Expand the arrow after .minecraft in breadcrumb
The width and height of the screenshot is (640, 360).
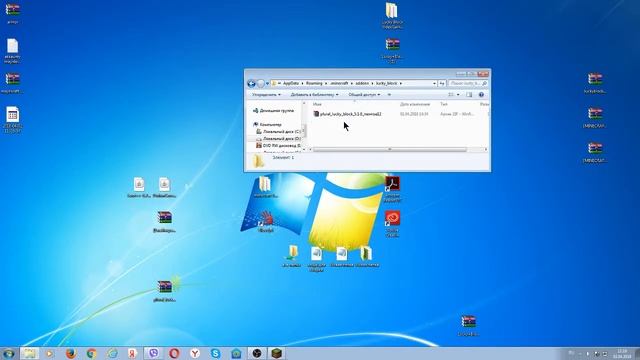[x=352, y=83]
